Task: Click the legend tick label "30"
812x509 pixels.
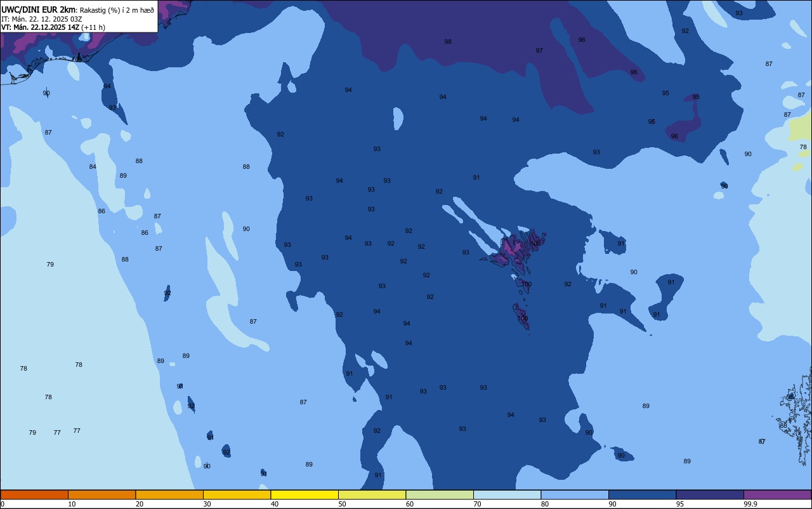Action: tap(207, 504)
